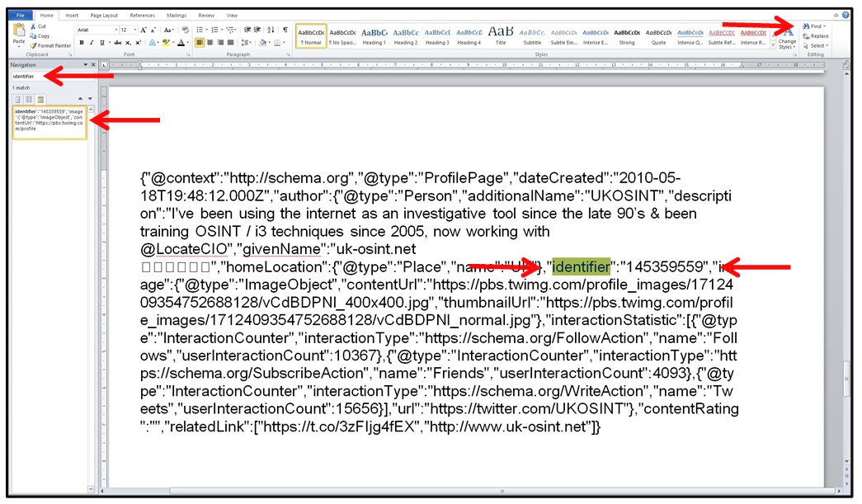
Task: Apply the Title style
Action: click(x=501, y=36)
